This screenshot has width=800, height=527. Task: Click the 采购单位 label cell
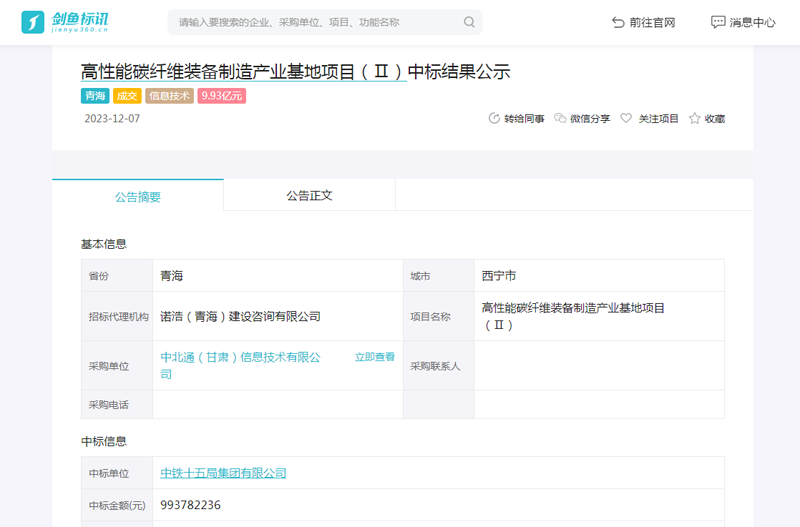(117, 366)
